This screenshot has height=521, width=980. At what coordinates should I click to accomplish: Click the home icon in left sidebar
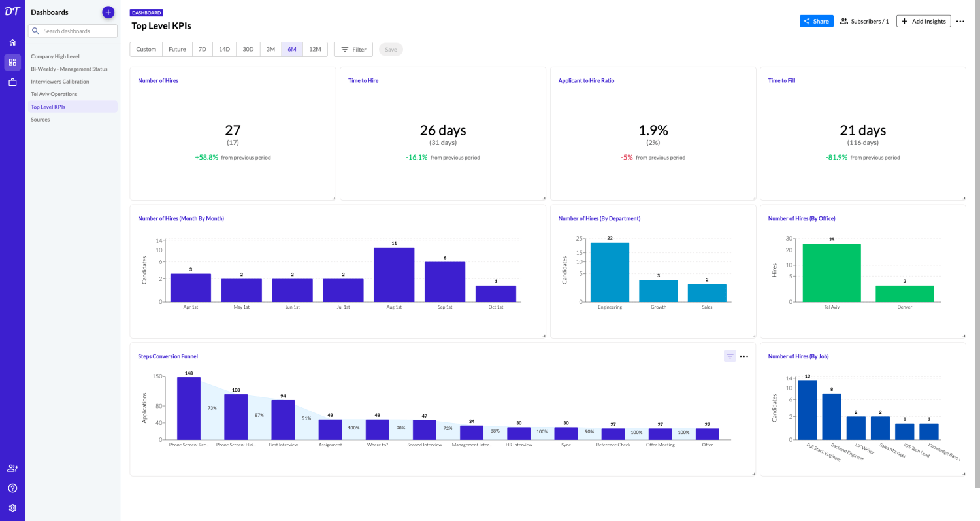(12, 42)
